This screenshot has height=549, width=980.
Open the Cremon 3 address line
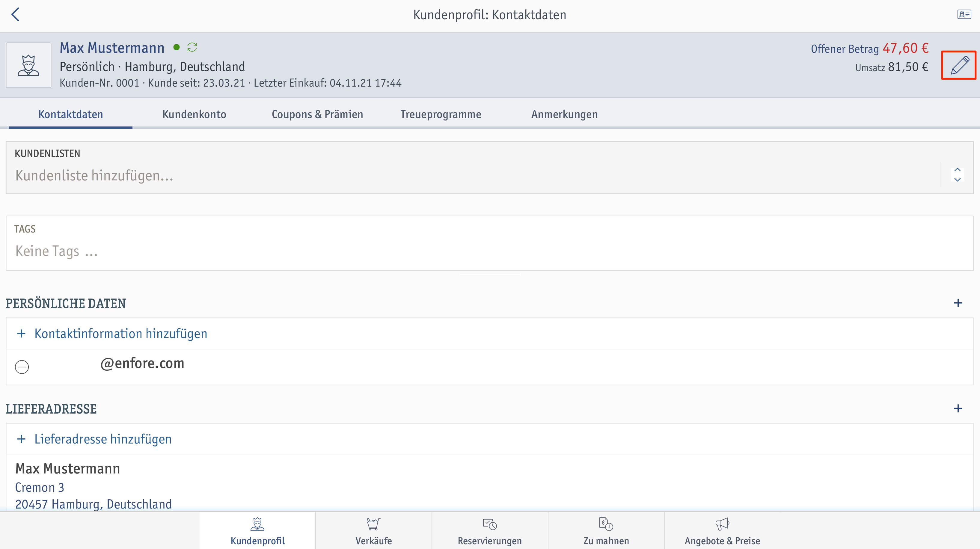click(40, 487)
